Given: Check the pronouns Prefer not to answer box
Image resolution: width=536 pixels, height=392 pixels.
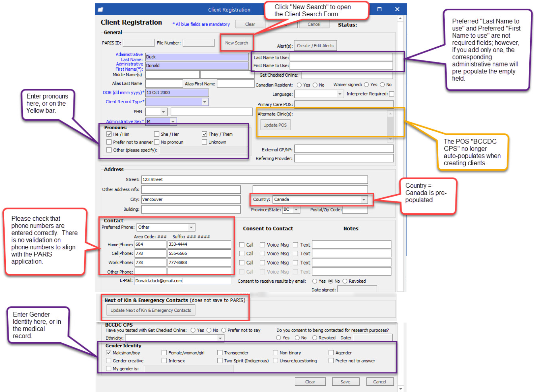Looking at the screenshot, I should 109,142.
